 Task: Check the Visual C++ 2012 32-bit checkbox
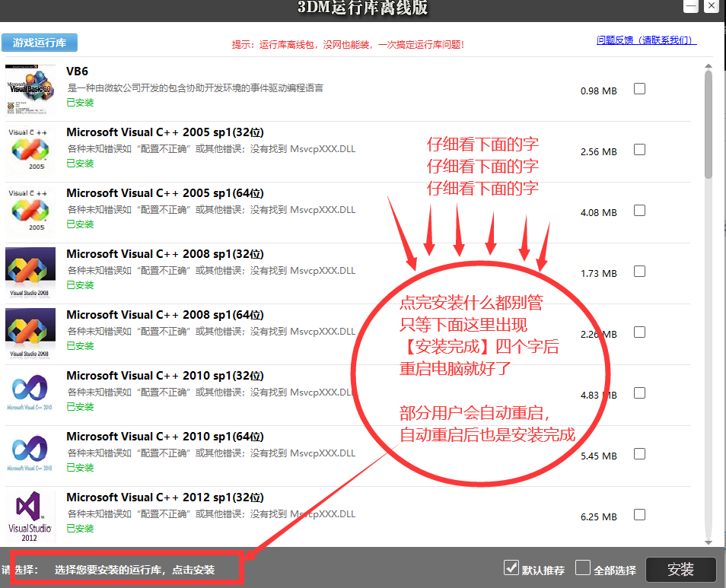[639, 514]
